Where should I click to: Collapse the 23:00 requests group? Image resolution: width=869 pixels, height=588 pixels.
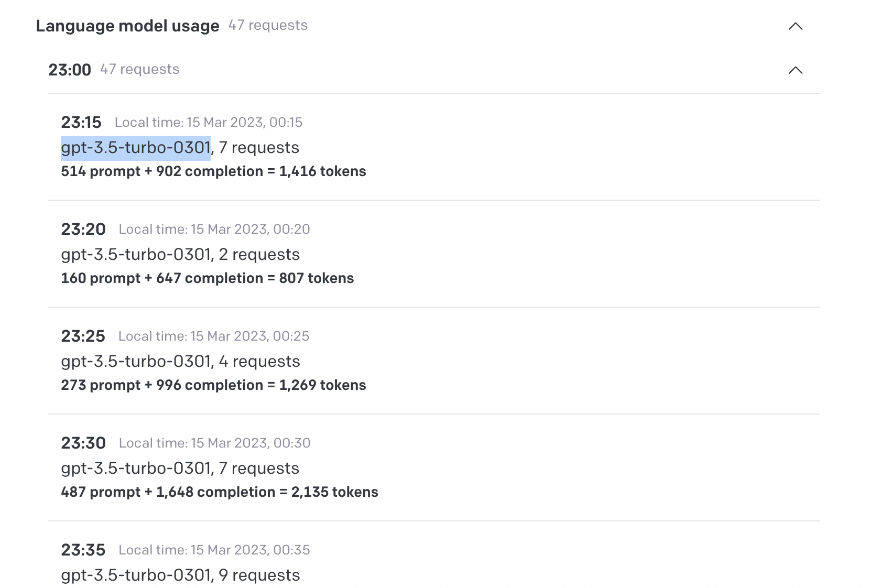795,70
